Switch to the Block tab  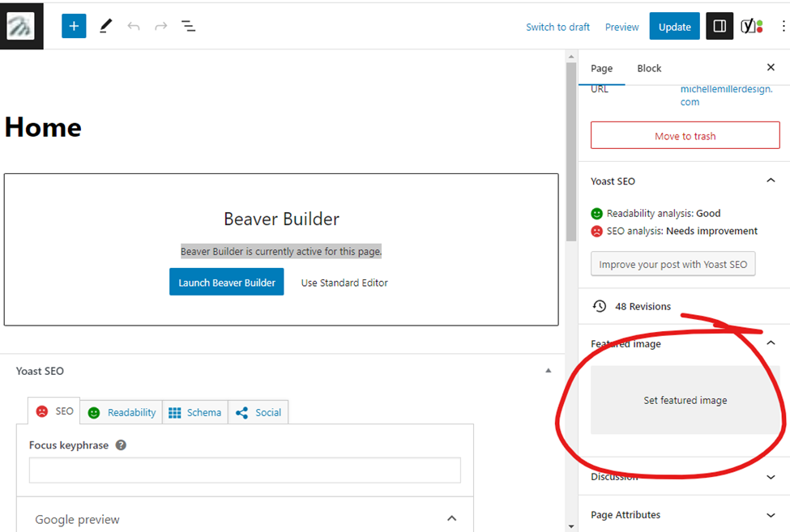(x=649, y=69)
